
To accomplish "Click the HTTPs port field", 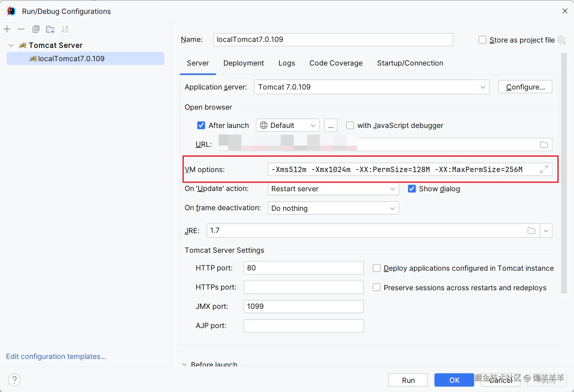I will pyautogui.click(x=304, y=287).
